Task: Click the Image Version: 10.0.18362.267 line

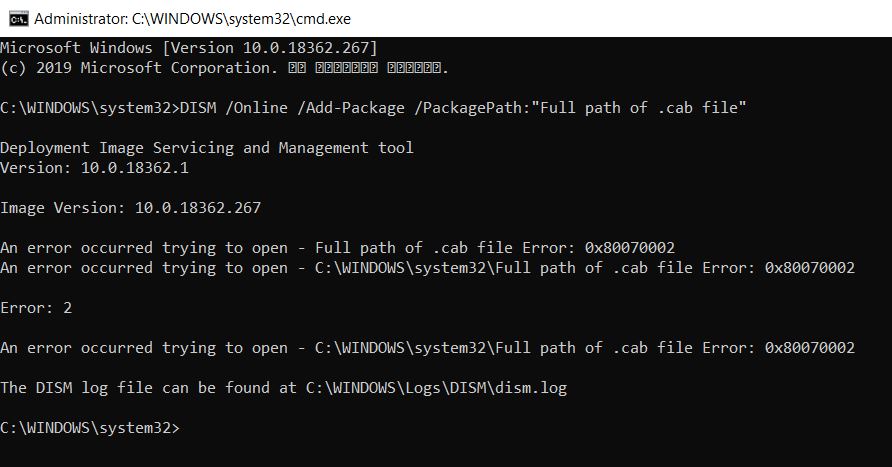Action: pos(130,208)
